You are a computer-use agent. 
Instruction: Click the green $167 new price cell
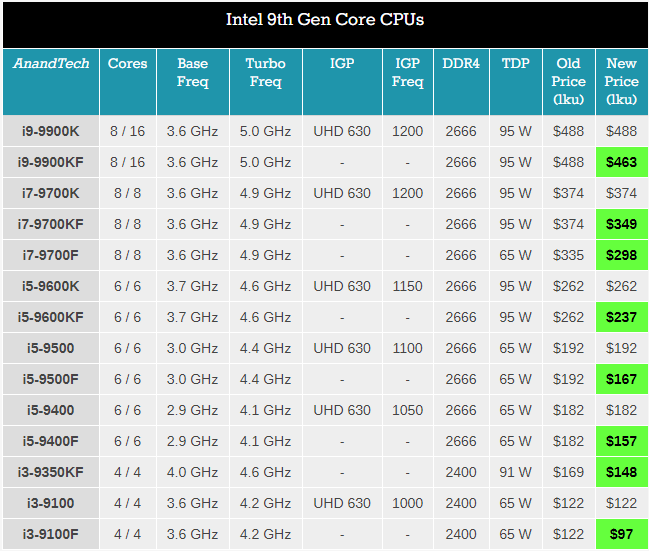coord(622,380)
